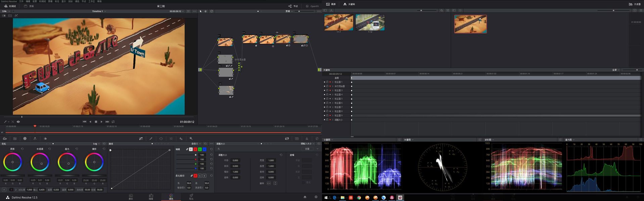Open the 矢量图 scope type dropdown
This screenshot has height=201, width=644.
[409, 140]
